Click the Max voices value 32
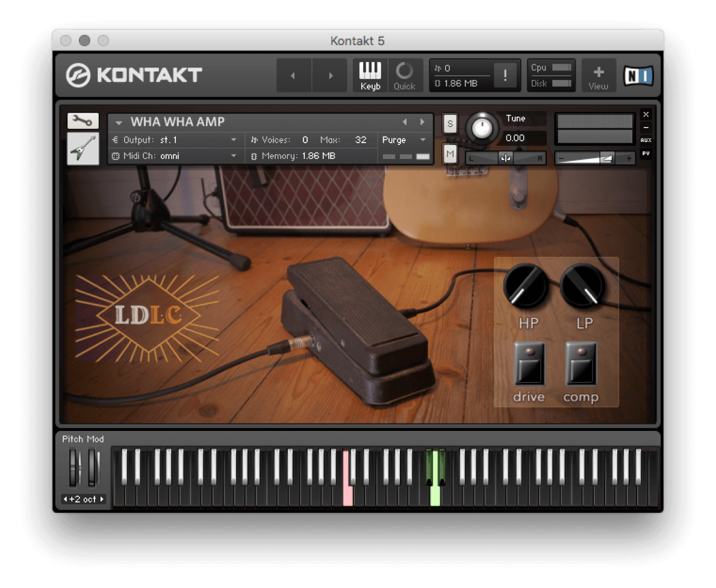The width and height of the screenshot is (716, 588). click(361, 140)
